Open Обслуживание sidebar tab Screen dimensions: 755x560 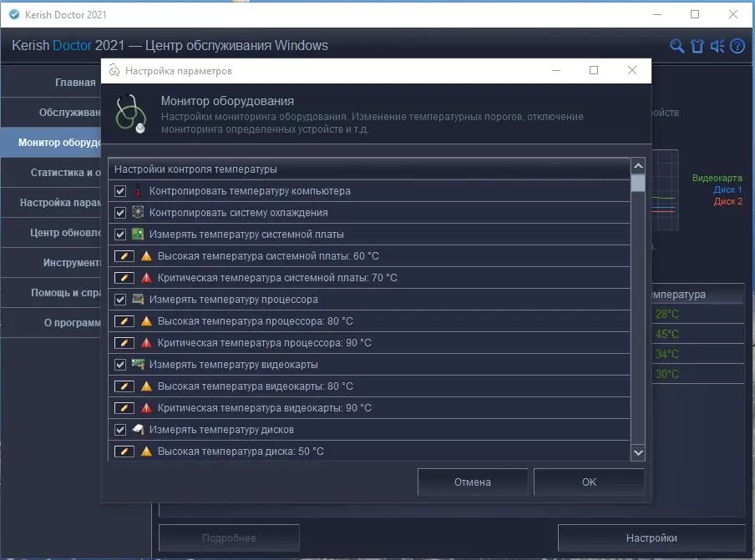(x=51, y=112)
